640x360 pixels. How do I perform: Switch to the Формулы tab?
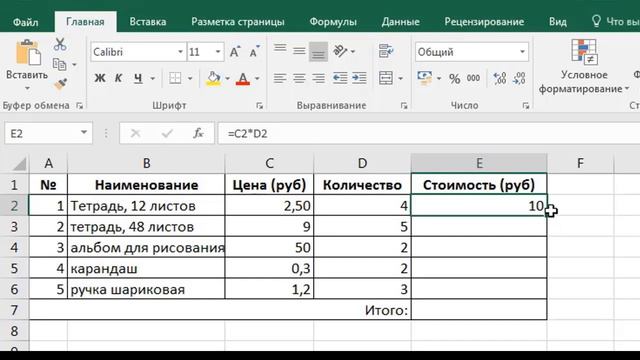click(x=333, y=22)
